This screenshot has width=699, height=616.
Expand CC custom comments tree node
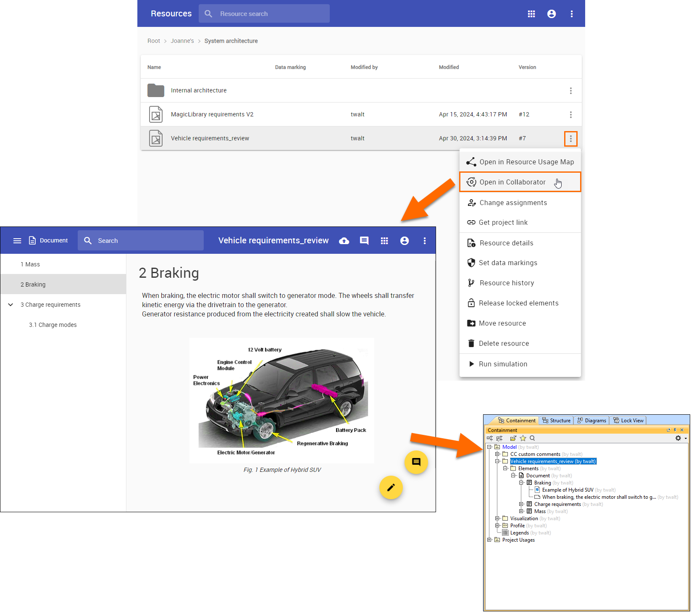(497, 454)
